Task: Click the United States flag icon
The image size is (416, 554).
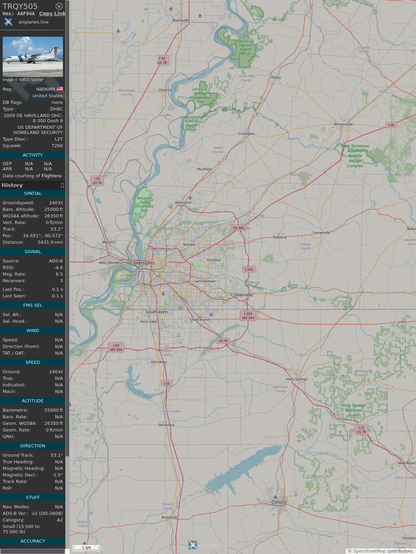Action: pos(60,89)
